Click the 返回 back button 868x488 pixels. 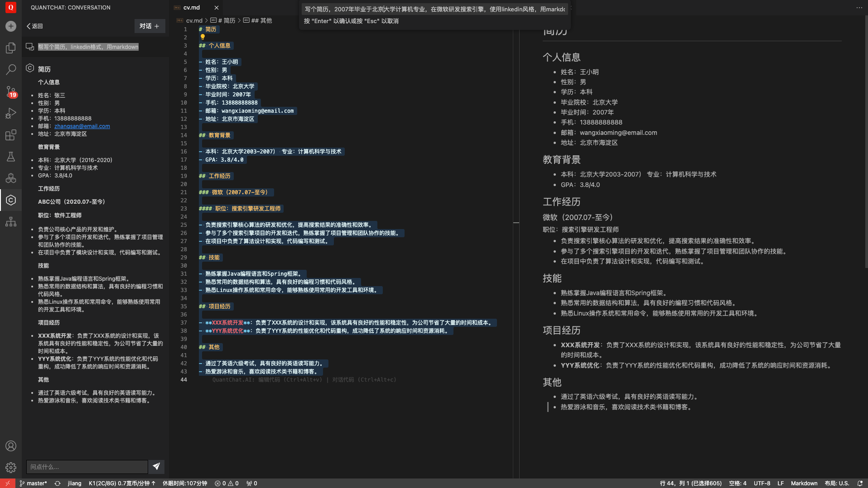click(x=34, y=26)
